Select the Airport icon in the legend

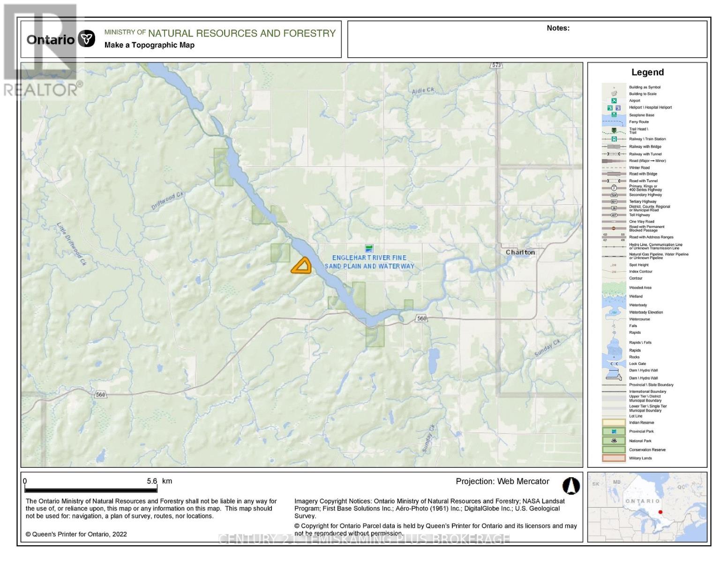tap(614, 100)
